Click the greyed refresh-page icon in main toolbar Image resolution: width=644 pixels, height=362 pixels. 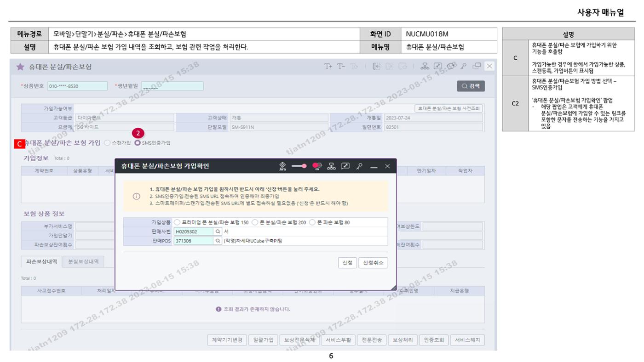pyautogui.click(x=402, y=67)
